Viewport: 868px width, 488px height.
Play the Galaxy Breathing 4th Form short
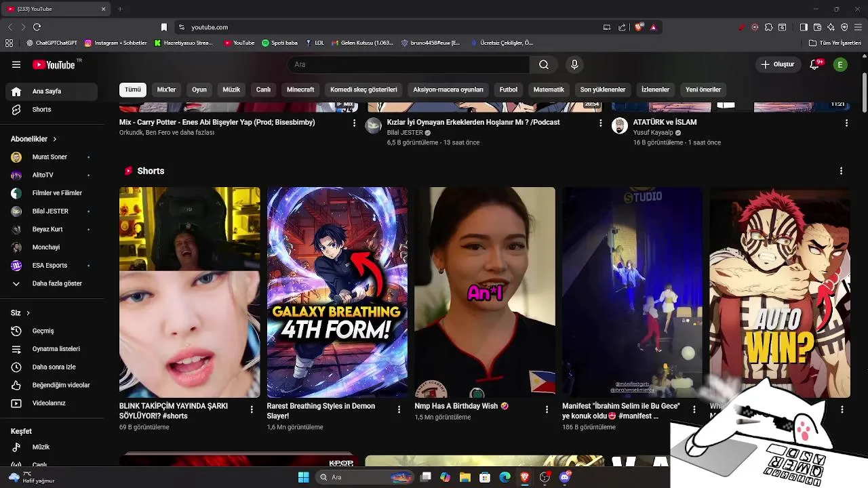[337, 292]
